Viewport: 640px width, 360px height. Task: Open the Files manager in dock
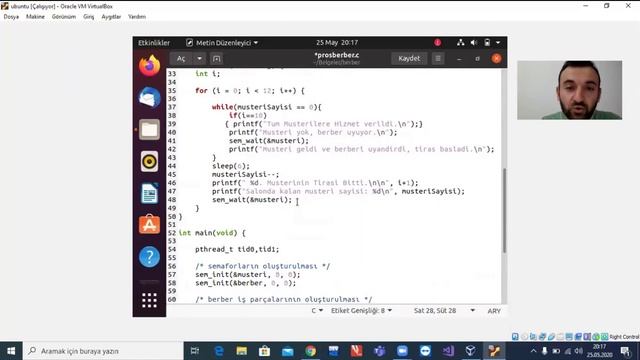click(149, 129)
